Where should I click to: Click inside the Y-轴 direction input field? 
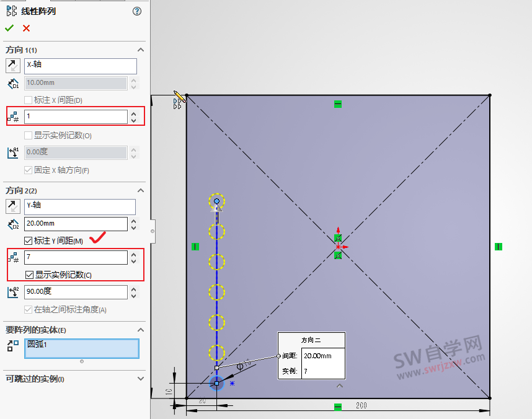point(81,206)
